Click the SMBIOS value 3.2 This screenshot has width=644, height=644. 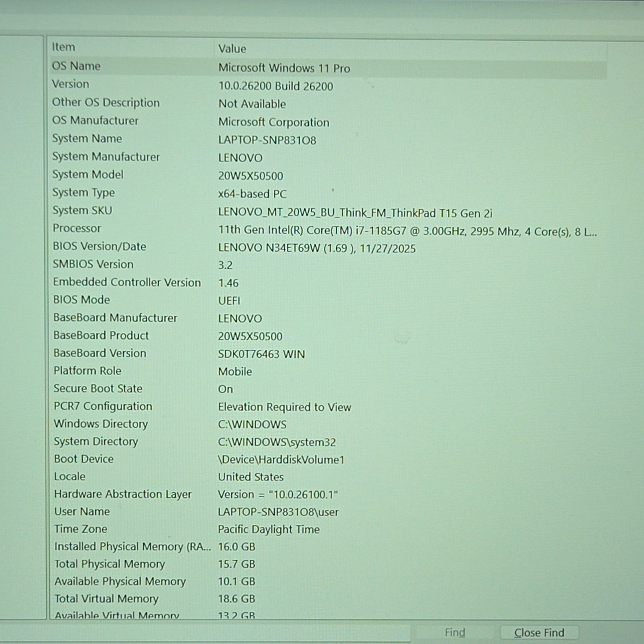(x=225, y=265)
